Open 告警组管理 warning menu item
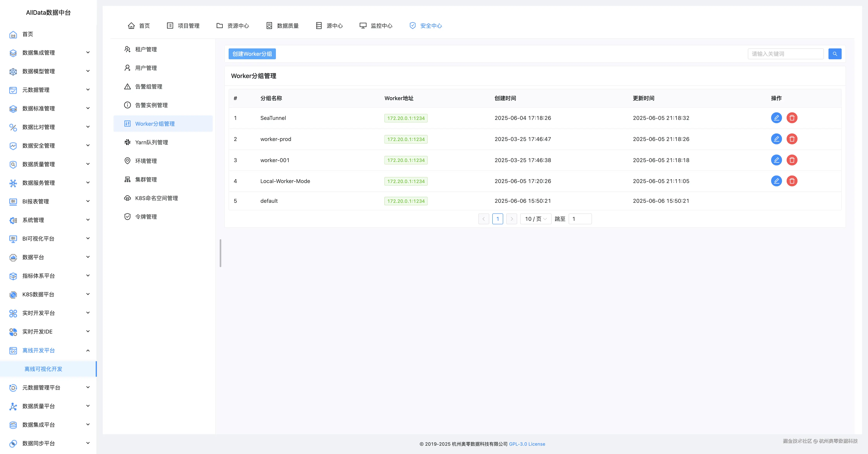Viewport: 868px width, 454px height. 148,87
